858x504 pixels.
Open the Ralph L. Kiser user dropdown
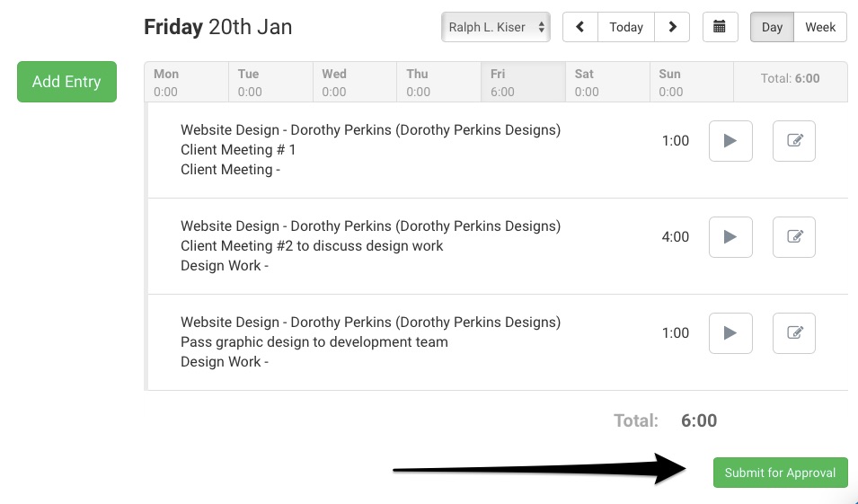pos(496,27)
